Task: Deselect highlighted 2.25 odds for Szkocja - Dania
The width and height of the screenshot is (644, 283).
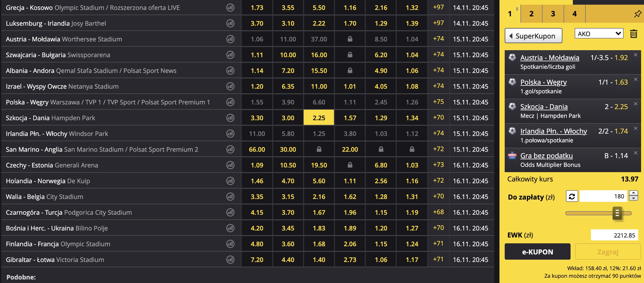Action: pyautogui.click(x=319, y=118)
